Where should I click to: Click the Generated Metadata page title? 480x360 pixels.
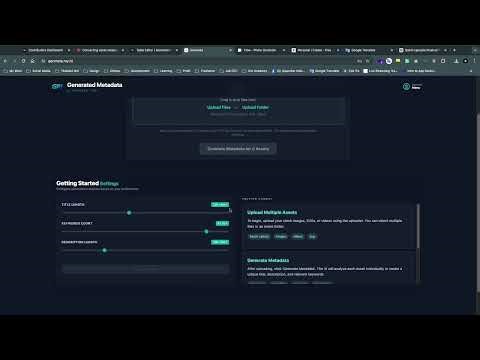(x=94, y=85)
